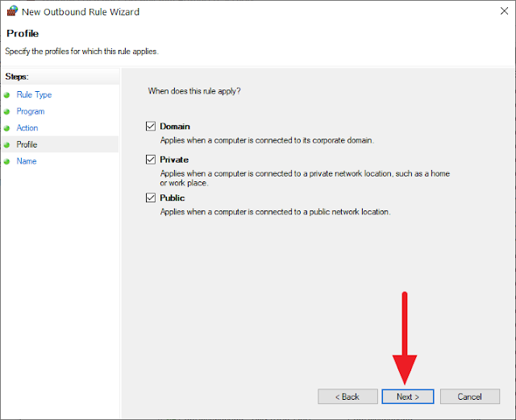The width and height of the screenshot is (516, 420).
Task: Cancel the New Outbound Rule Wizard
Action: coord(470,397)
